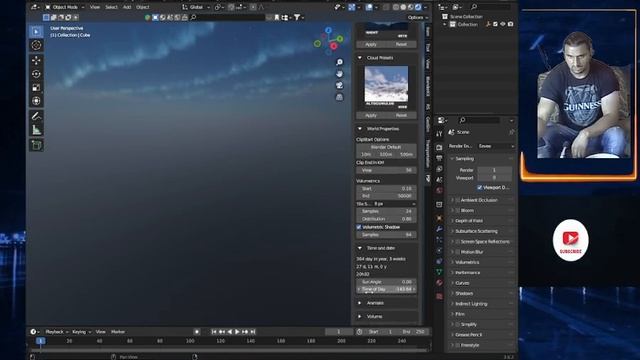The height and width of the screenshot is (360, 640).
Task: Click the viewport pan hand icon
Action: click(x=339, y=74)
